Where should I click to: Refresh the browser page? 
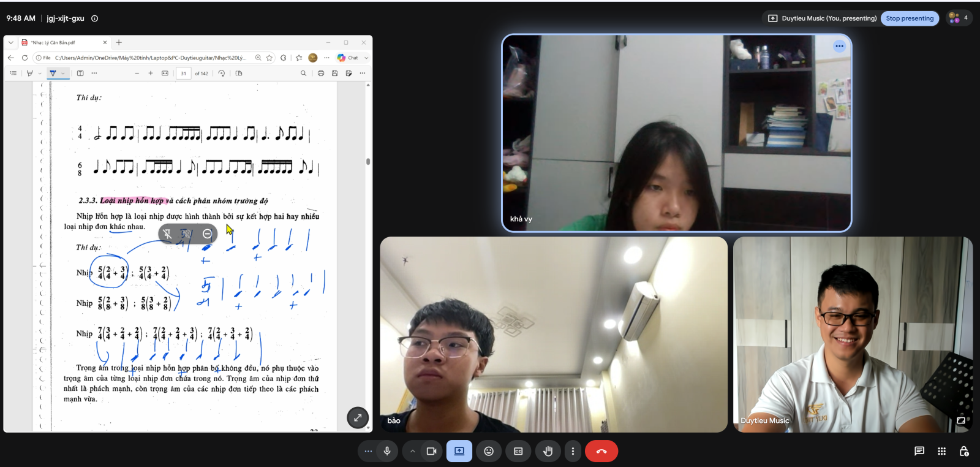24,58
